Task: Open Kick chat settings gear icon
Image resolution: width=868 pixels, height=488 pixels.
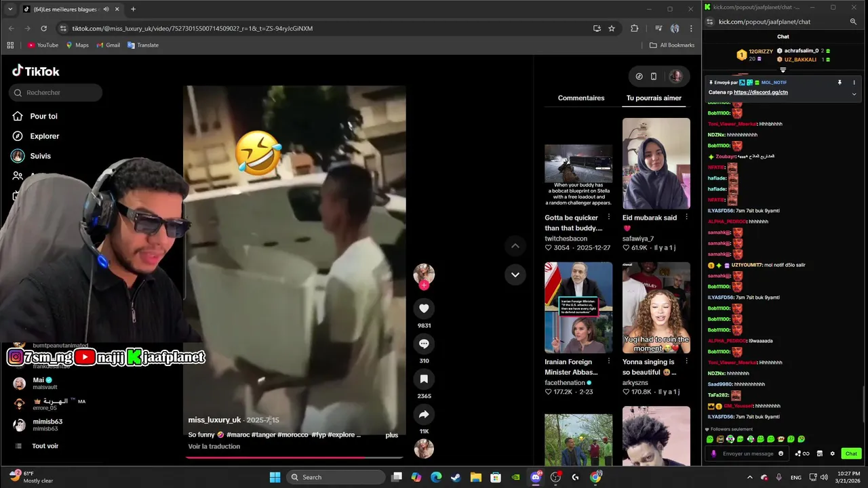Action: [833, 453]
